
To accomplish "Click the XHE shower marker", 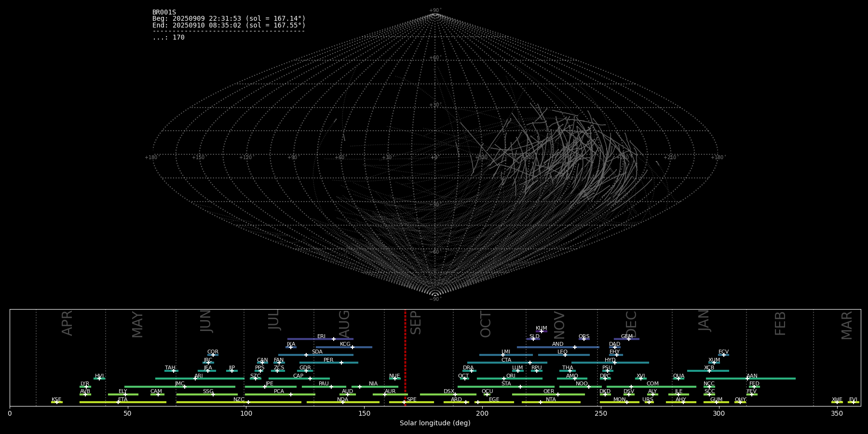I will [837, 402].
